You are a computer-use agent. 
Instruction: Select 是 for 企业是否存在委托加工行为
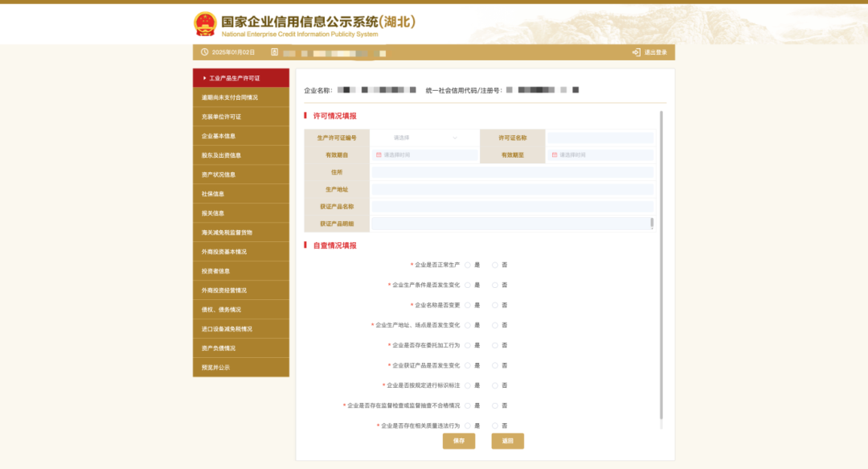(x=468, y=345)
